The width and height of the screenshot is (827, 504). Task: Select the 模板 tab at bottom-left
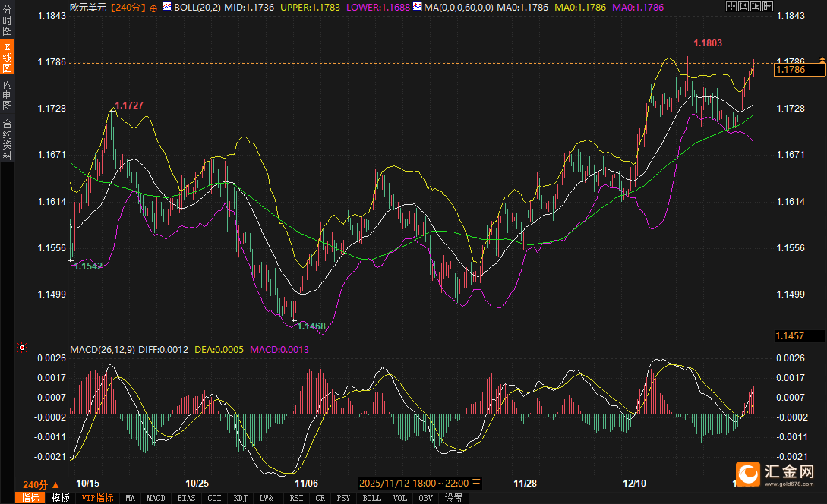[x=61, y=498]
